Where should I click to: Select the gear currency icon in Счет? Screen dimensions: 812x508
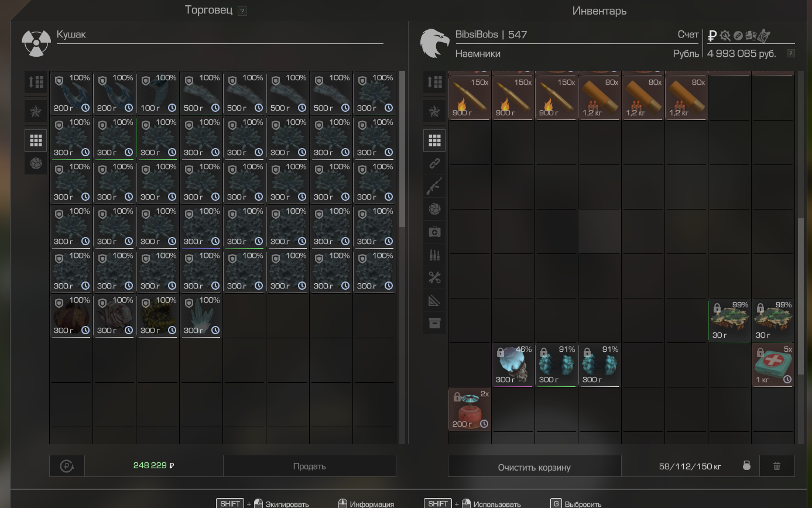(x=725, y=36)
